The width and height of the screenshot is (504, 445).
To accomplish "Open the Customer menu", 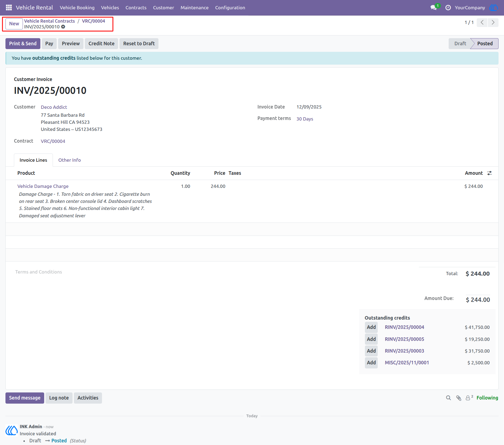I will tap(163, 8).
